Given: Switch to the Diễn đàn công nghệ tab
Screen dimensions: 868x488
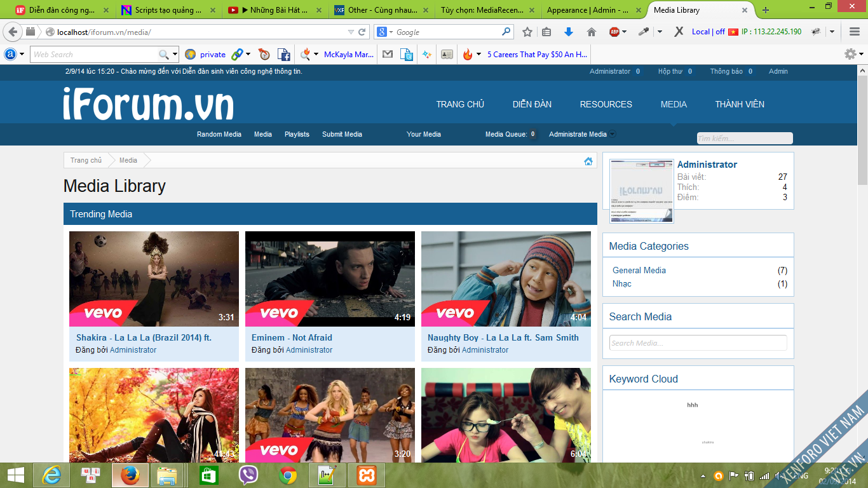Looking at the screenshot, I should [x=62, y=10].
